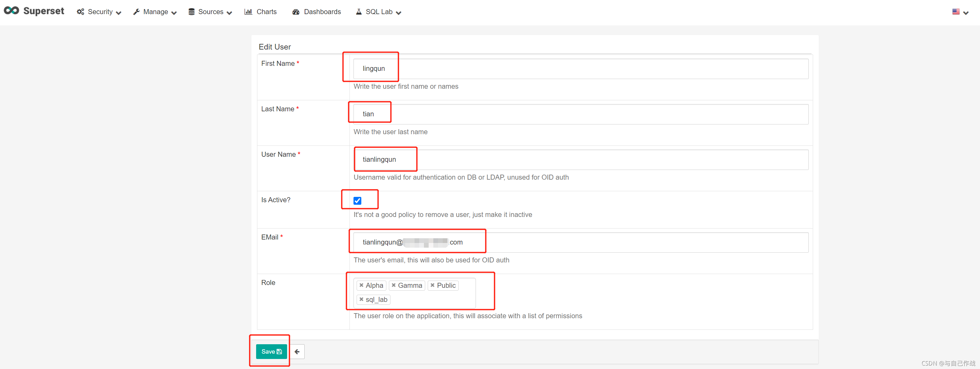Toggle the Is Active checkbox
Viewport: 980px width, 369px height.
click(x=357, y=201)
